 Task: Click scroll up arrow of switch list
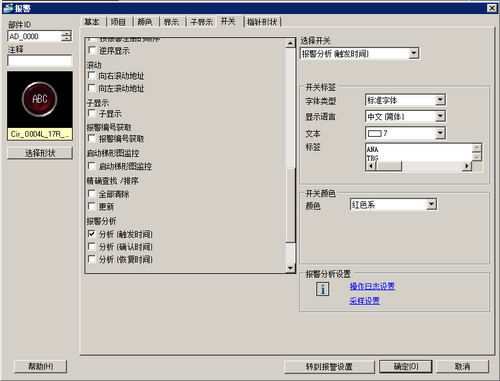[290, 43]
